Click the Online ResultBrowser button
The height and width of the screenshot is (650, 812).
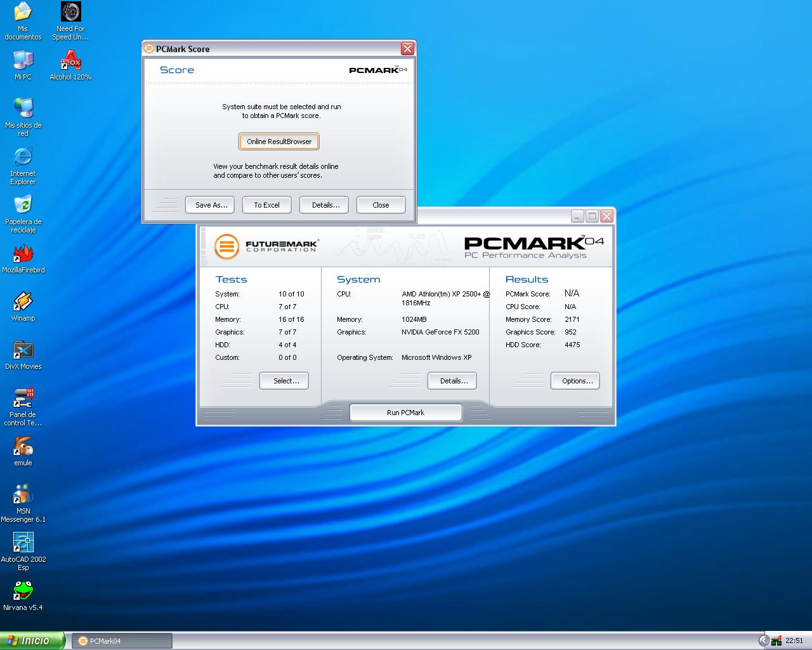point(279,142)
